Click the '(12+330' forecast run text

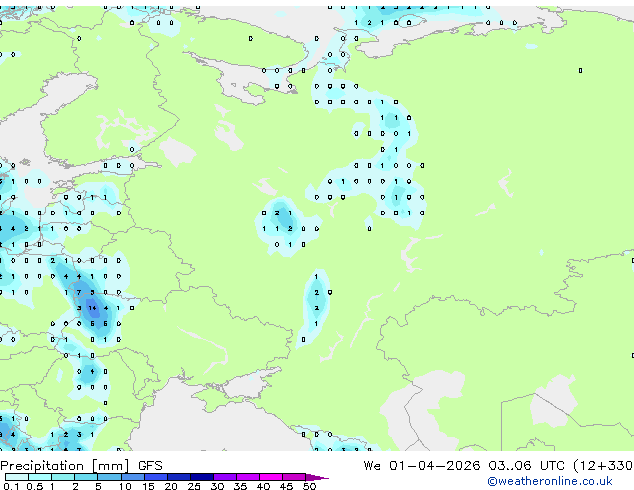603,466
